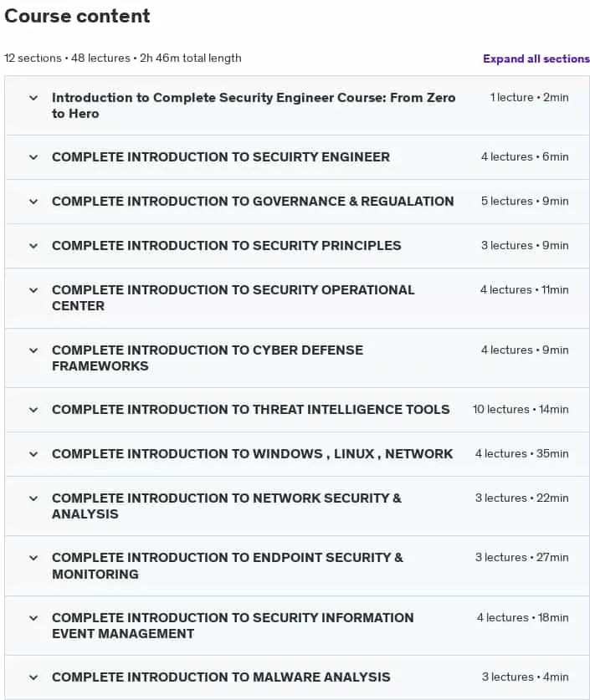The width and height of the screenshot is (590, 700).
Task: Toggle chevron for SECURITY OPERATIONAL CENTER section
Action: click(x=33, y=290)
